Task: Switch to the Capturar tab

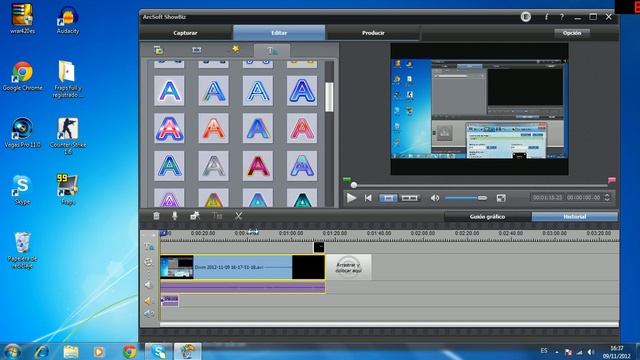Action: [186, 33]
